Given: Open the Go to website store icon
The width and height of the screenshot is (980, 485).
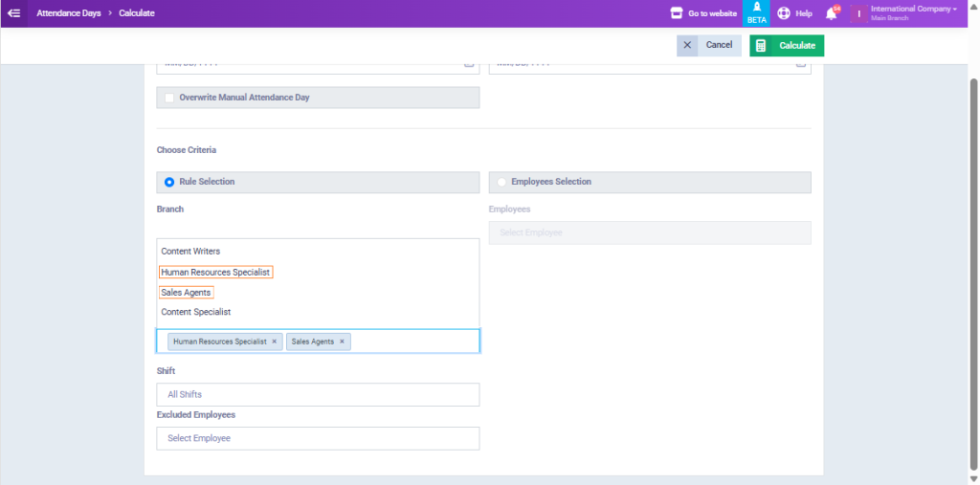Looking at the screenshot, I should pos(677,13).
